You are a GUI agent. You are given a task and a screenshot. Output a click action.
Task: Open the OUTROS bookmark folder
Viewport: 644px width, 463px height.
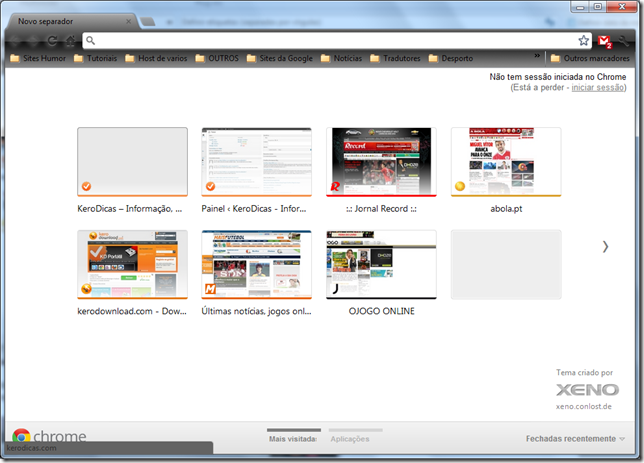tap(217, 58)
